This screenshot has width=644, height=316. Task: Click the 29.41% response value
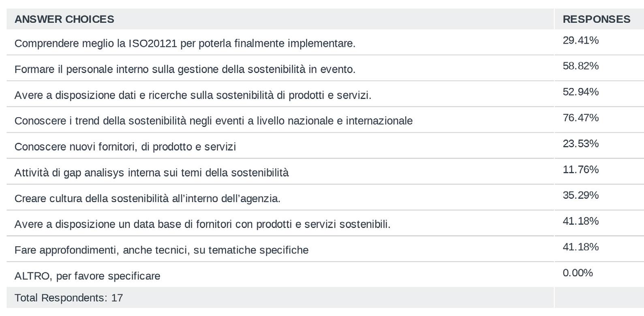pyautogui.click(x=580, y=41)
